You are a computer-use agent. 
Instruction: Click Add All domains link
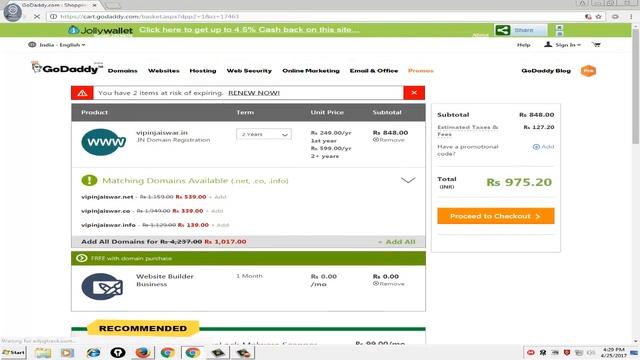(396, 242)
